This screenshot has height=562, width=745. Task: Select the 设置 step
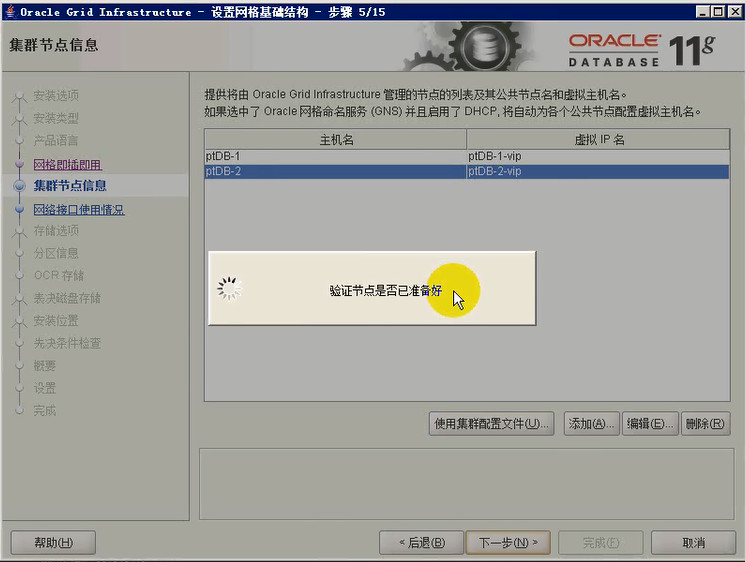tap(45, 388)
